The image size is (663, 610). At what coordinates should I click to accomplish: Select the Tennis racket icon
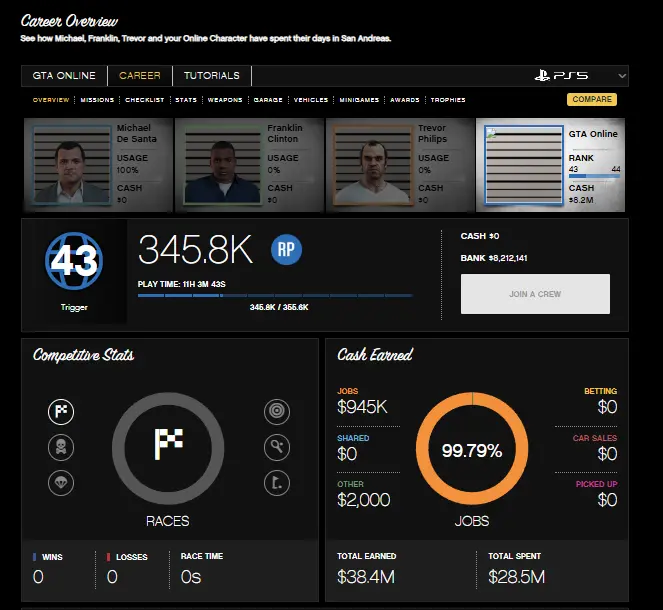pyautogui.click(x=277, y=447)
